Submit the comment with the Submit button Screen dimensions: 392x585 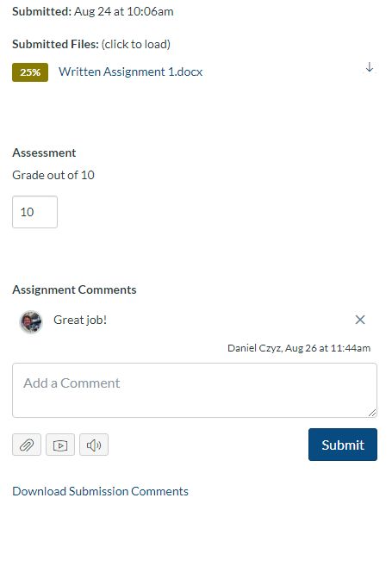(x=342, y=445)
